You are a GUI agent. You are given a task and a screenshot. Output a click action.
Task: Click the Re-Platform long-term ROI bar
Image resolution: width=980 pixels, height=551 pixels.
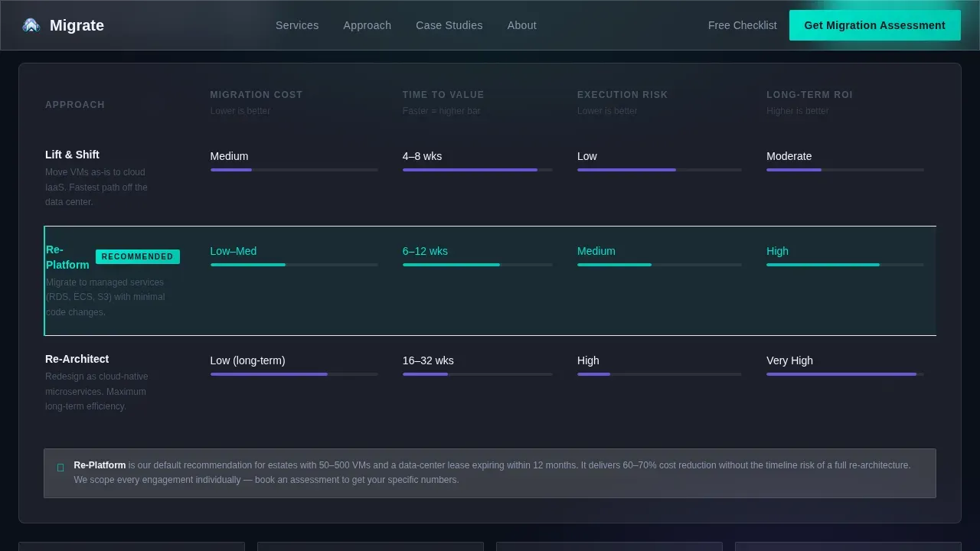pyautogui.click(x=844, y=265)
